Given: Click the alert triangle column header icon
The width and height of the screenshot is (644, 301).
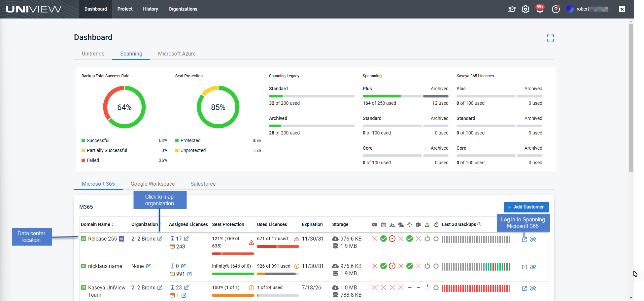Looking at the screenshot, I should coord(427,225).
